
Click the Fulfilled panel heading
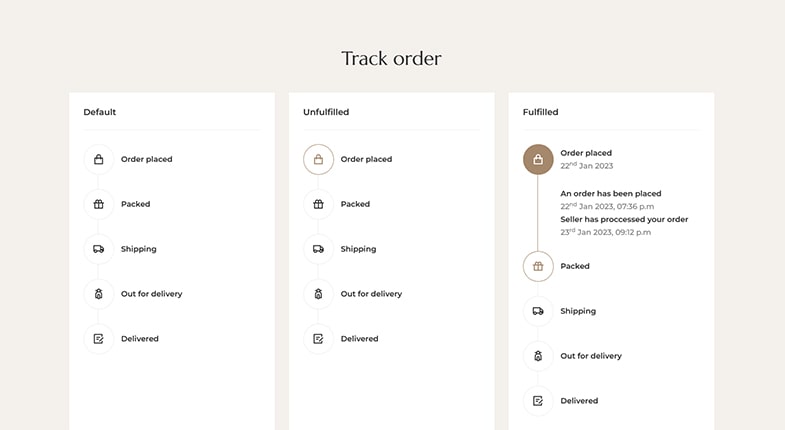pyautogui.click(x=540, y=112)
